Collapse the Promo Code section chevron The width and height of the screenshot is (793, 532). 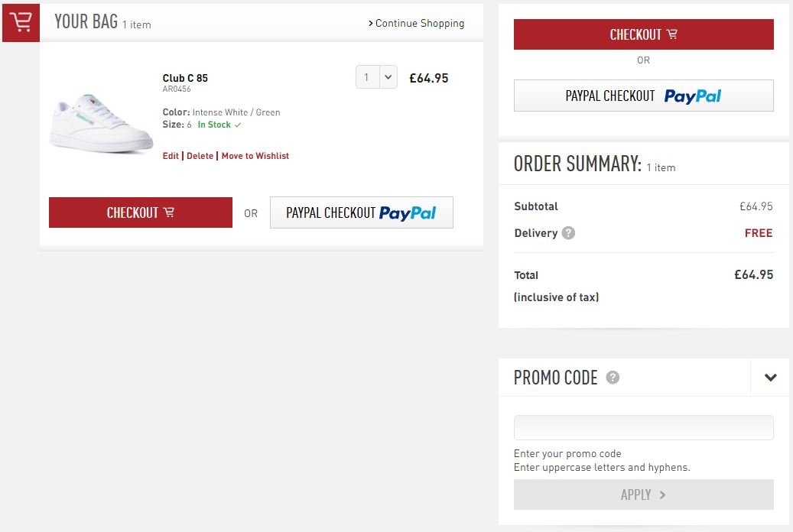[770, 378]
